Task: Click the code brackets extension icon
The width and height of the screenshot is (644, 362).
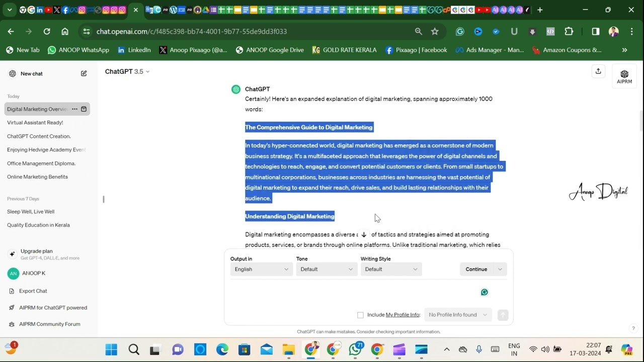Action: pos(550,31)
